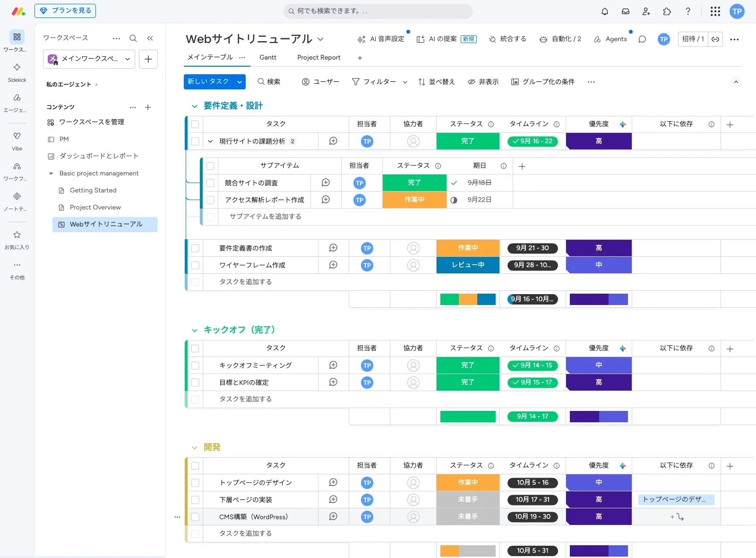This screenshot has height=558, width=756.
Task: Open メインワークスペース selector
Action: [x=89, y=59]
